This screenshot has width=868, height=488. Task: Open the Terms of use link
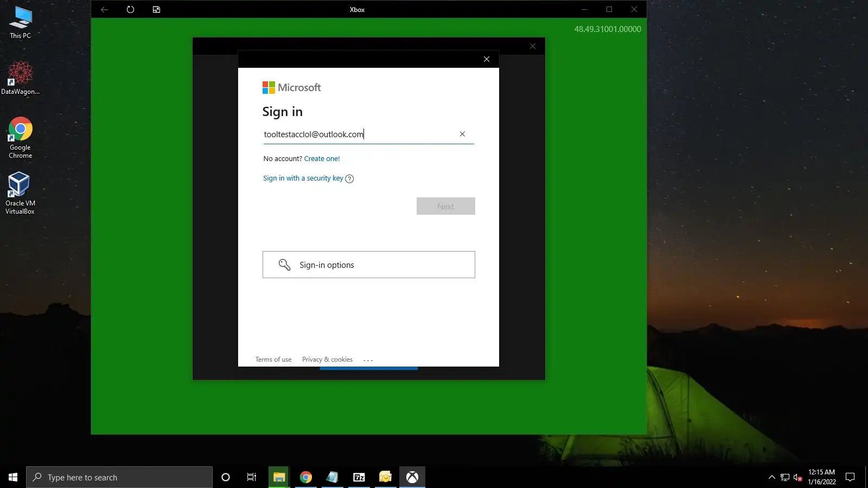tap(273, 359)
